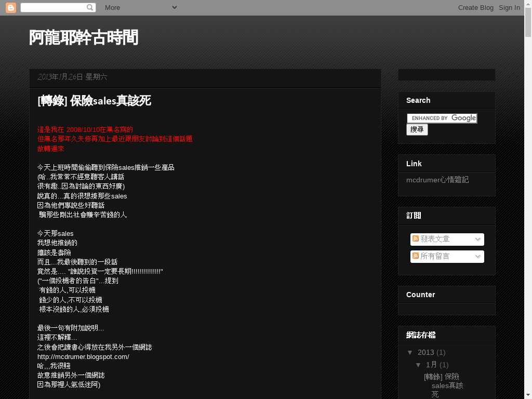This screenshot has height=399, width=532.
Task: Click the magnifier icon in navbar search
Action: tap(90, 7)
